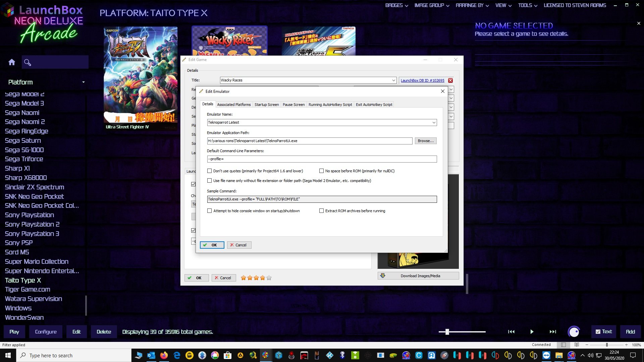644x362 pixels.
Task: Skip to next track in music controls
Action: coord(553,331)
